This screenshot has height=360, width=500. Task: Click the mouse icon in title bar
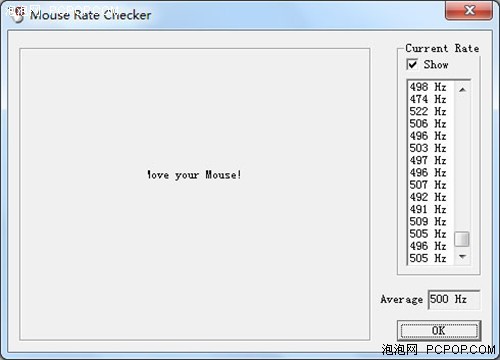click(17, 14)
